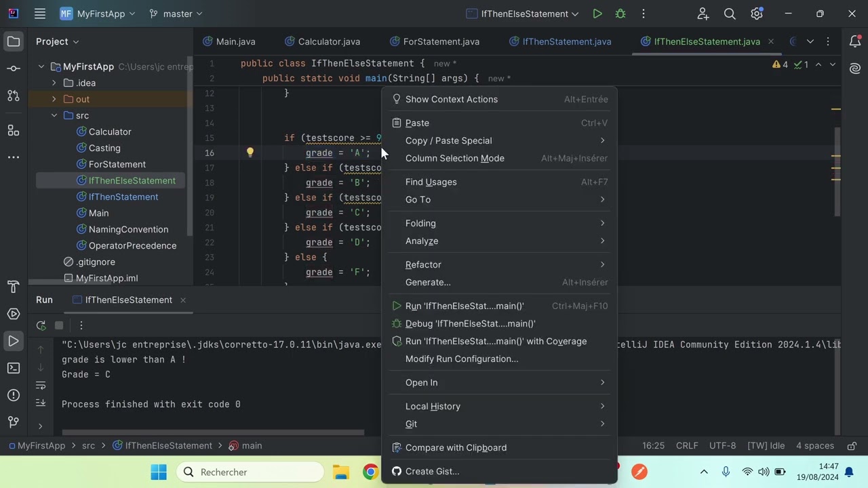Open the main hamburger menu
Viewport: 868px width, 488px height.
point(40,14)
